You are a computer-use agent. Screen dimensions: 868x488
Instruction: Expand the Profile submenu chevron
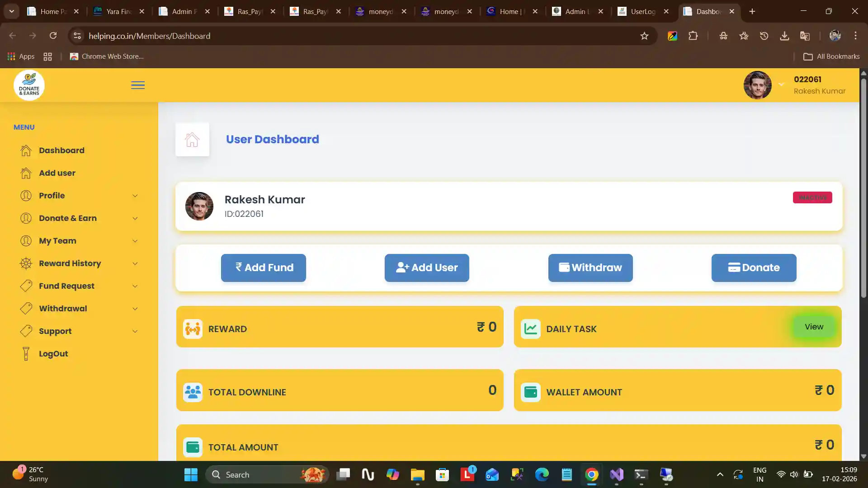(x=135, y=196)
